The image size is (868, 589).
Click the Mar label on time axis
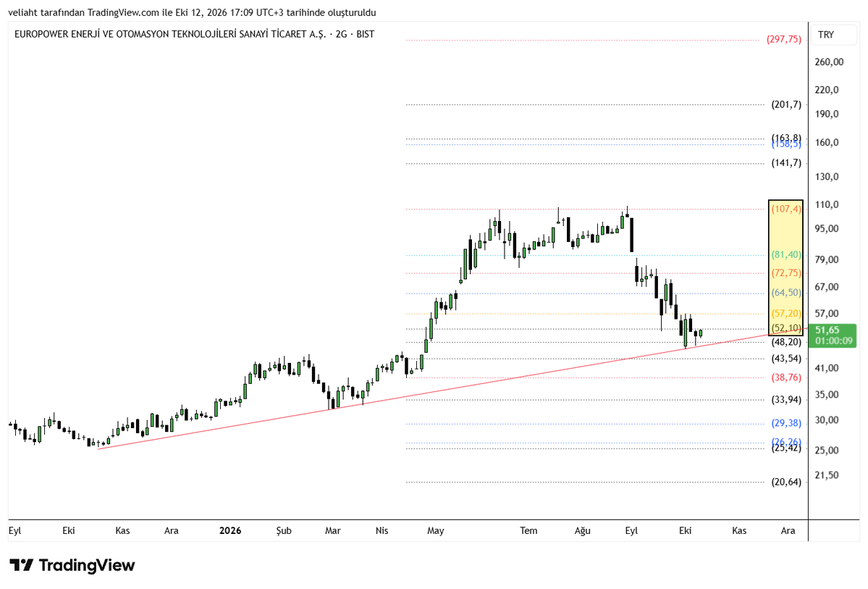pos(333,531)
